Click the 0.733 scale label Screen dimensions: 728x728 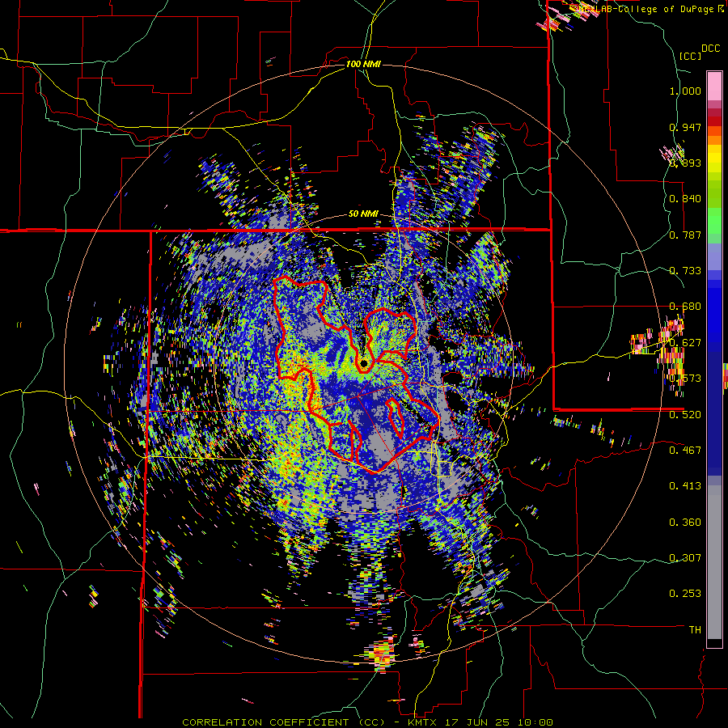click(685, 271)
